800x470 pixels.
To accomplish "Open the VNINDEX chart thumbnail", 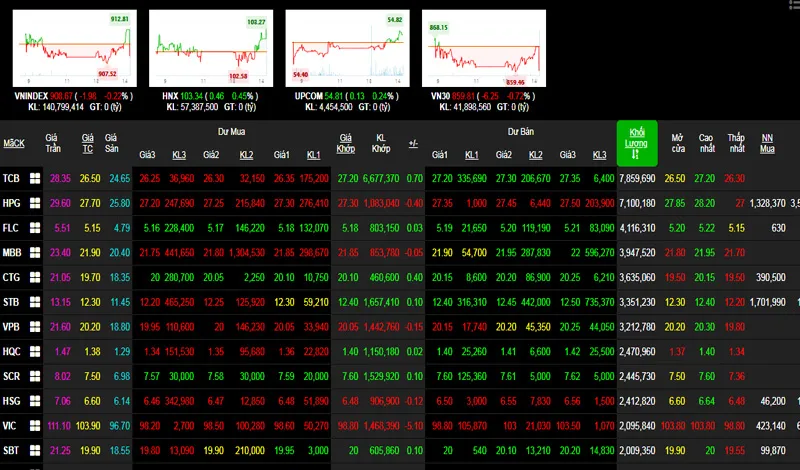I will point(74,48).
